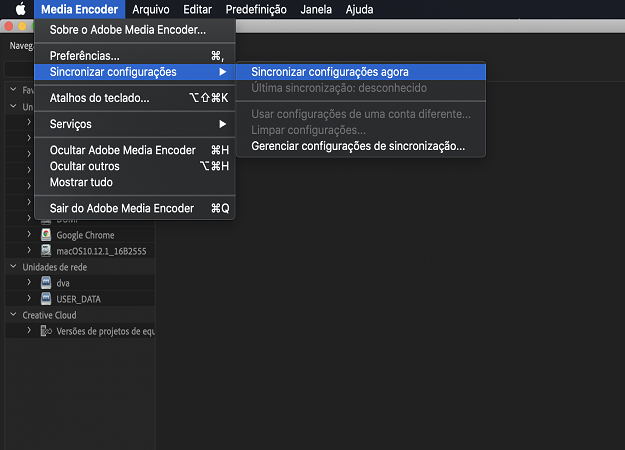Click the team projects versions icon

tap(46, 330)
